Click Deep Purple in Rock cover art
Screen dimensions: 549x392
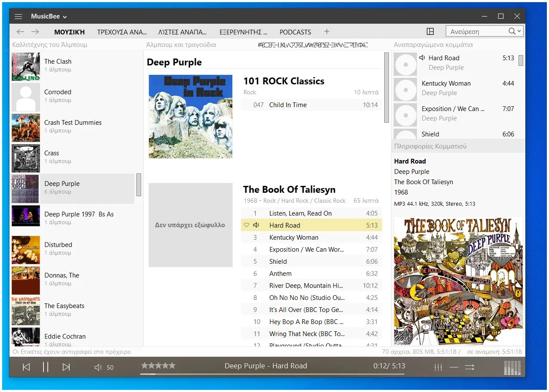click(191, 117)
